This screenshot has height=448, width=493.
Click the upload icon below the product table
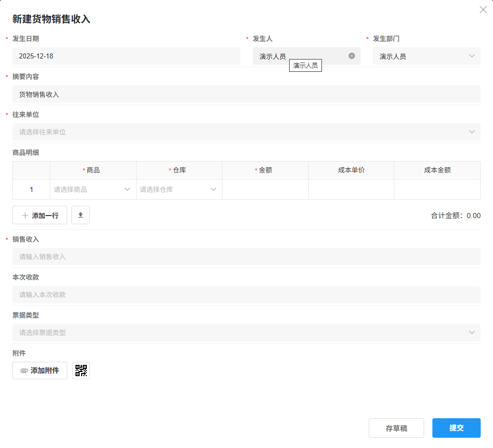click(x=81, y=215)
